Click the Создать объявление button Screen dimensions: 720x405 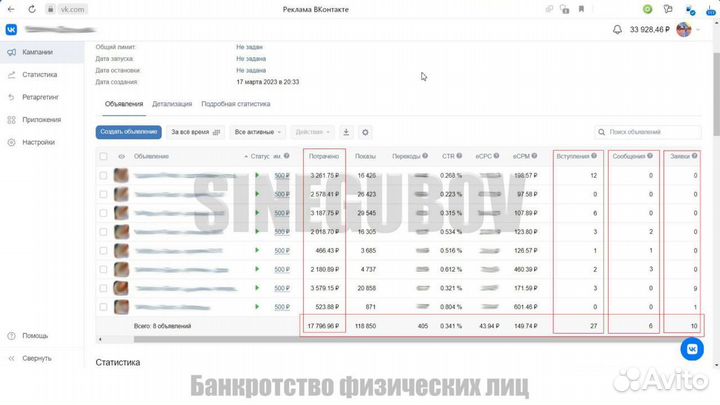(129, 132)
